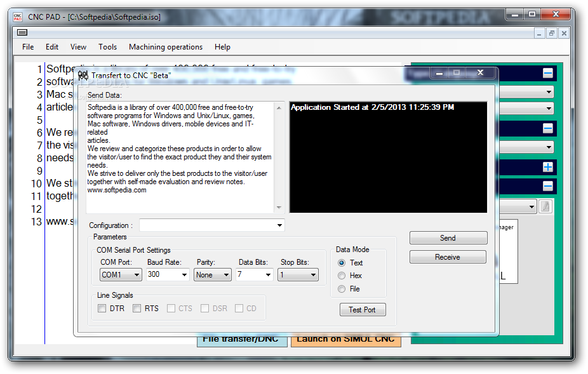
Task: Click line number 13 in the editor
Action: click(36, 222)
